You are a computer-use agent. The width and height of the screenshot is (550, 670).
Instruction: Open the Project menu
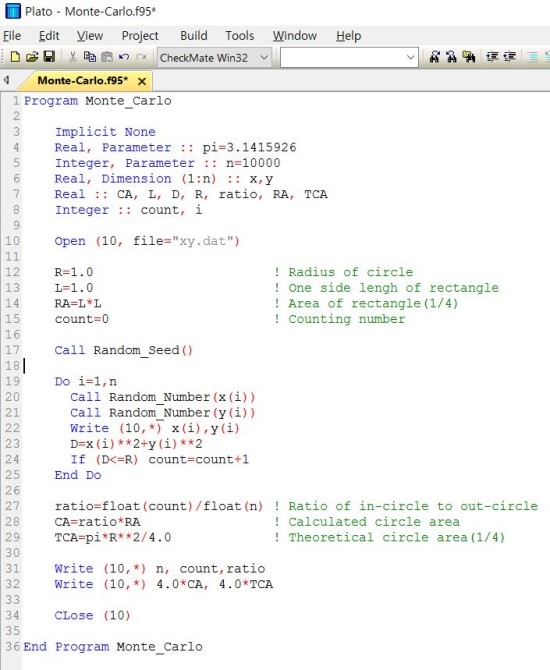tap(140, 36)
